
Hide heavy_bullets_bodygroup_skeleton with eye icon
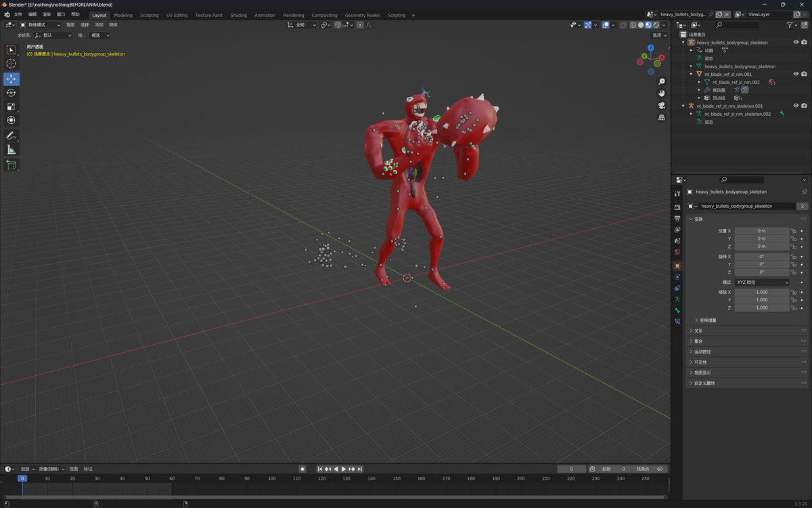point(796,42)
